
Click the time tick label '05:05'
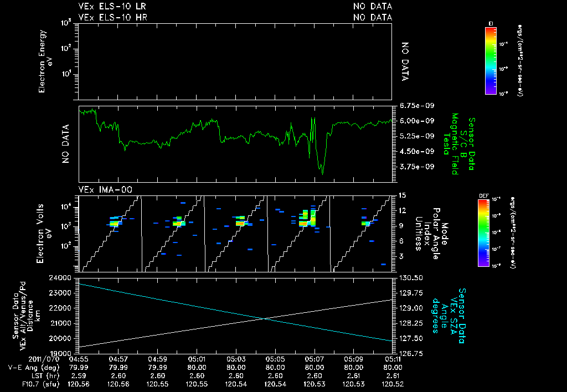point(275,359)
